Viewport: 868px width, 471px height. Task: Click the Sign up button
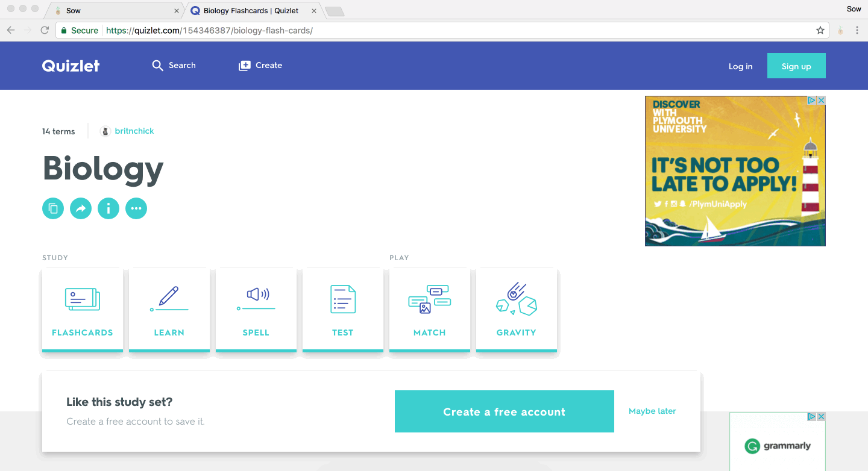pyautogui.click(x=796, y=66)
